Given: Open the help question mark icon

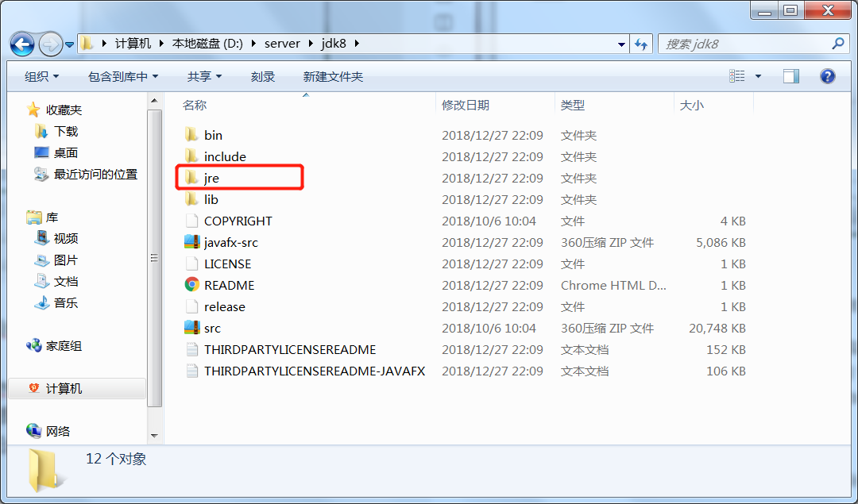Looking at the screenshot, I should [827, 76].
